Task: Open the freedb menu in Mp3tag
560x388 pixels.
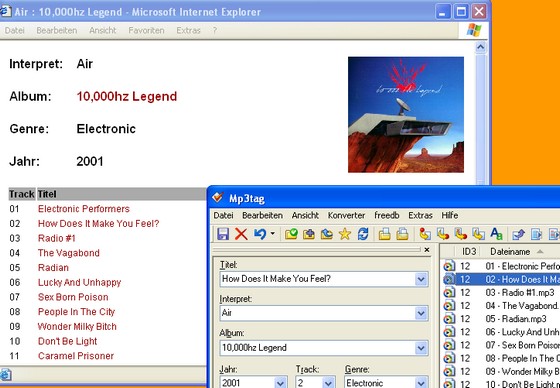Action: click(386, 215)
